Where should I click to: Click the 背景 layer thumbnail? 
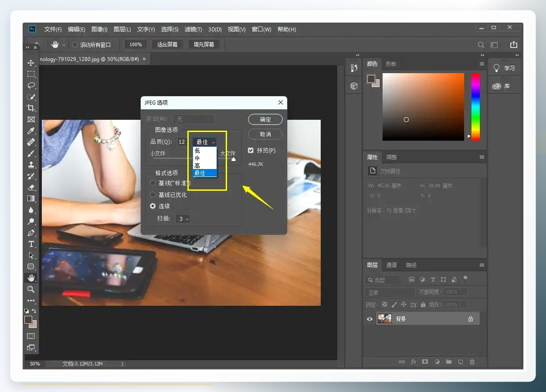coord(384,319)
